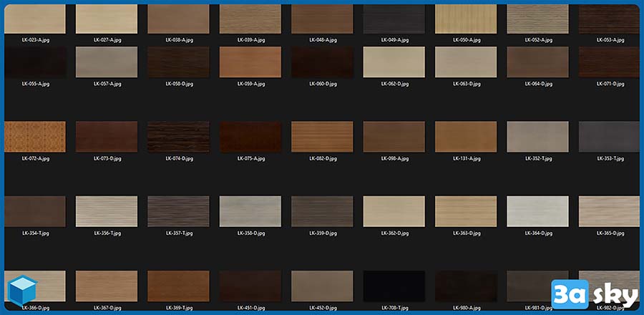
Task: Click the 3dsky logo badge
Action: pyautogui.click(x=593, y=294)
